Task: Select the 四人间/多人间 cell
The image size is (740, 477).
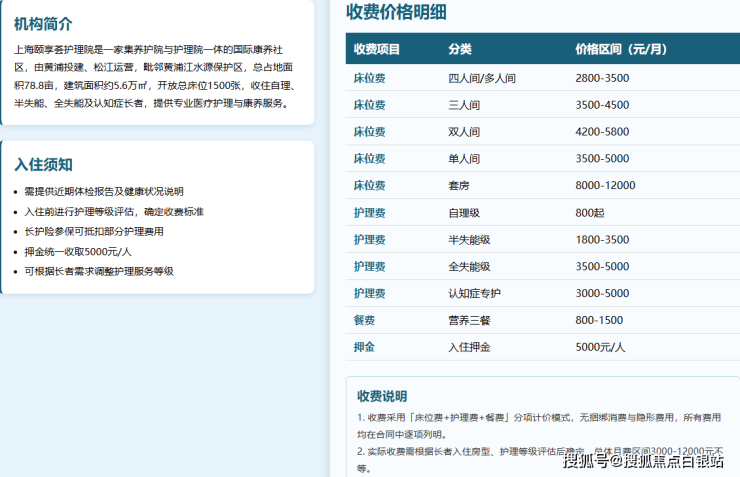Action: point(482,78)
